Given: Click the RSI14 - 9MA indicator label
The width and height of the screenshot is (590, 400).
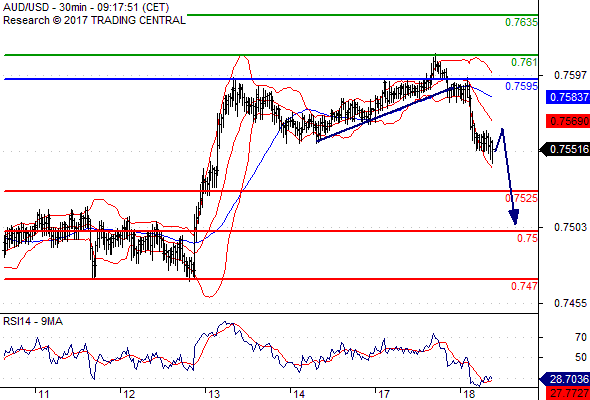Looking at the screenshot, I should pyautogui.click(x=33, y=321).
